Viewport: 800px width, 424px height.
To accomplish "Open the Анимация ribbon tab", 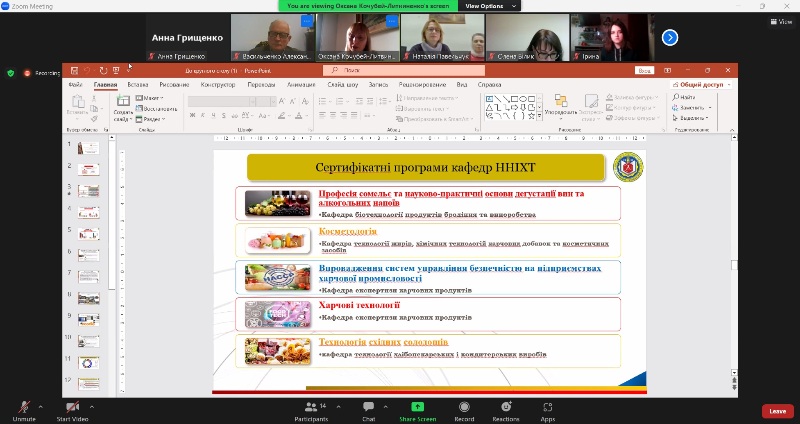I will point(301,85).
